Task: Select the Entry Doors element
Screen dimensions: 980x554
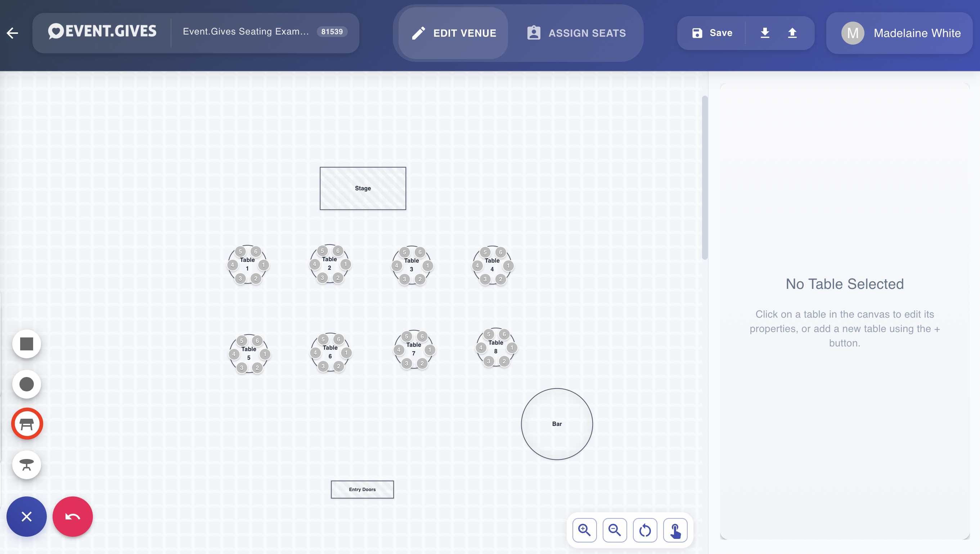Action: coord(362,490)
